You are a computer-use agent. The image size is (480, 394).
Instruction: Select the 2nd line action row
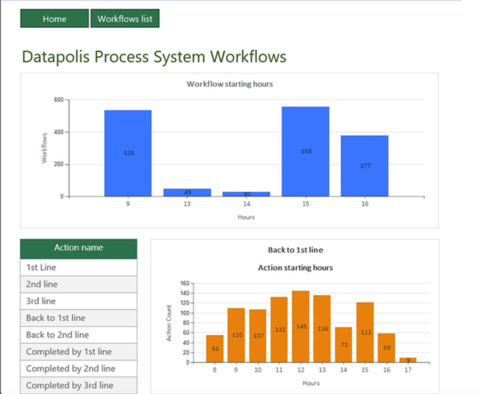79,284
